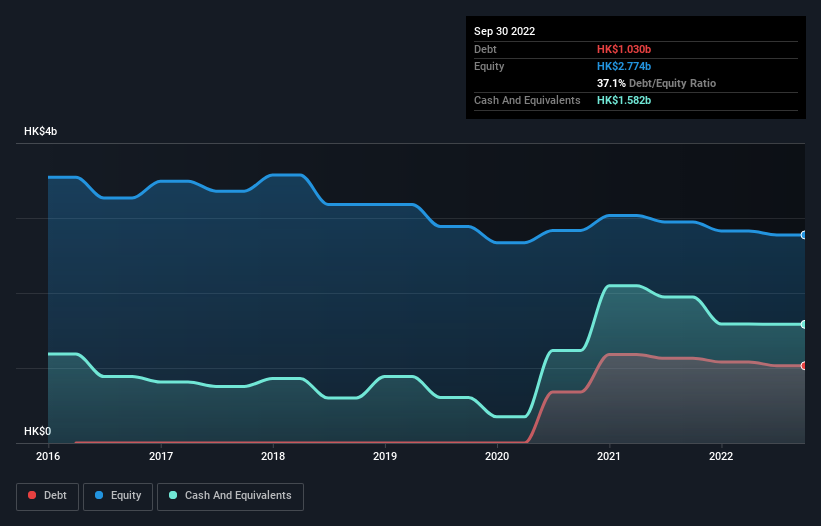Viewport: 821px width, 526px height.
Task: Click Cash And Equivalents label in tooltip
Action: [527, 100]
